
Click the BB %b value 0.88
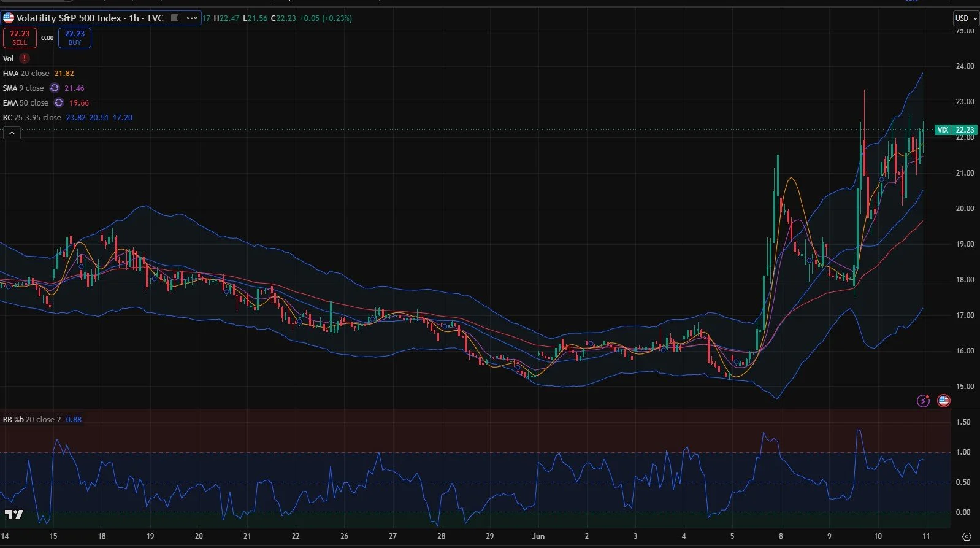coord(74,419)
